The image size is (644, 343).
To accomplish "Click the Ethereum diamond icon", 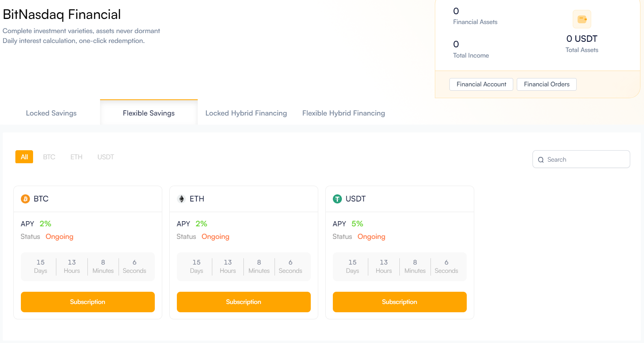I will point(181,199).
